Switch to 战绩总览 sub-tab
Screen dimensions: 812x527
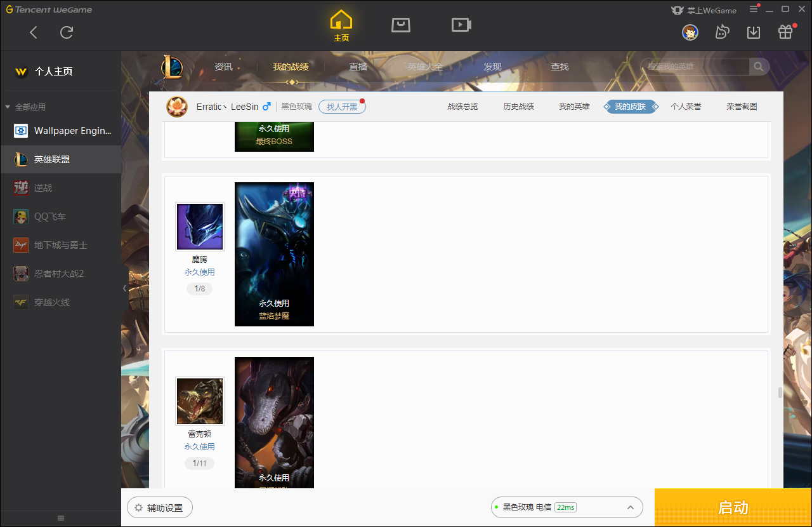pyautogui.click(x=462, y=107)
